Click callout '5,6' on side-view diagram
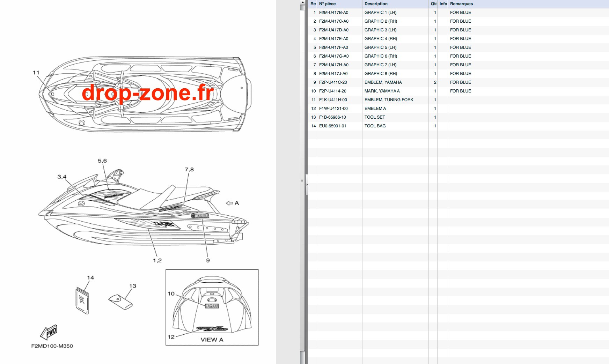The width and height of the screenshot is (609, 364). click(x=102, y=161)
